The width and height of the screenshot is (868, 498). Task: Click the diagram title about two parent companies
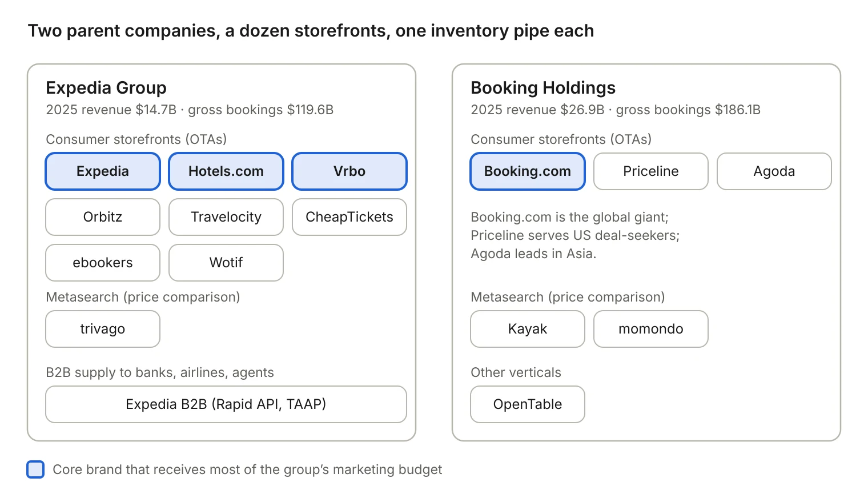[311, 31]
